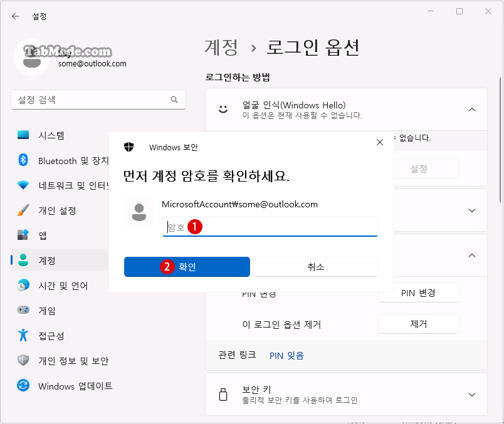Confirm password with 확인 button
This screenshot has height=424, width=504.
tap(187, 267)
